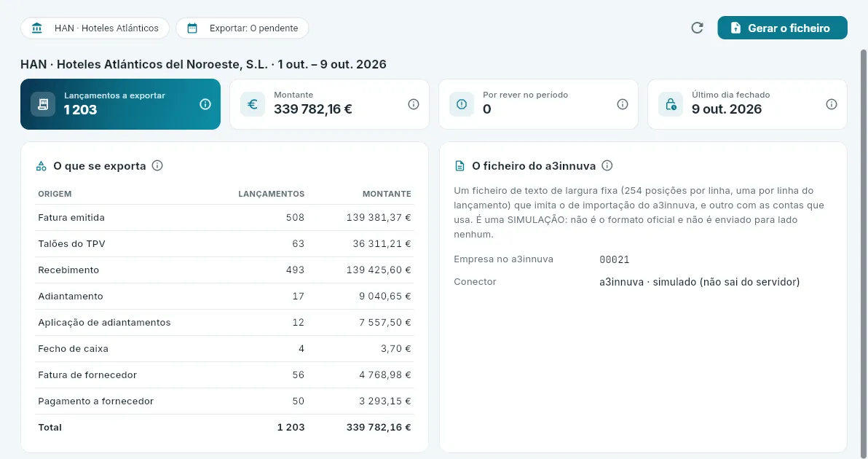Click the refresh icon beside Gerar o ficheiro
The width and height of the screenshot is (868, 459).
coord(697,28)
